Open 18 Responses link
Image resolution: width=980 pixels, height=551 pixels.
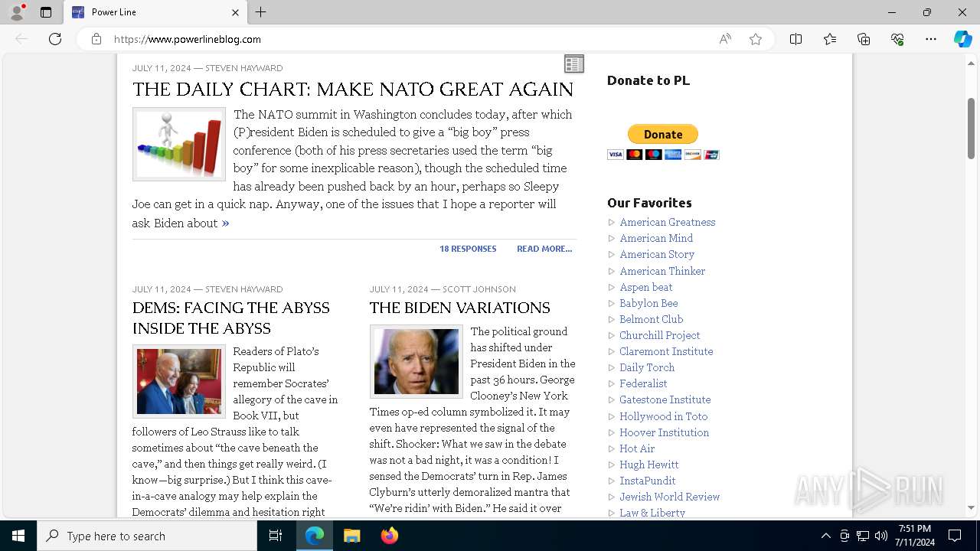468,249
